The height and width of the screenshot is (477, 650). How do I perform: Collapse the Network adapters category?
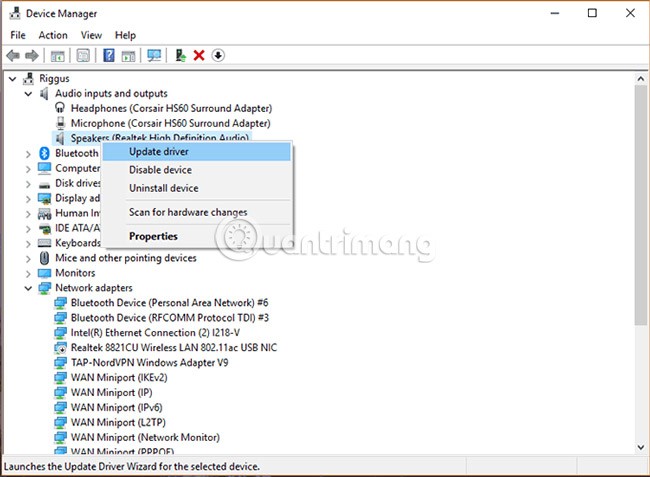tap(28, 288)
